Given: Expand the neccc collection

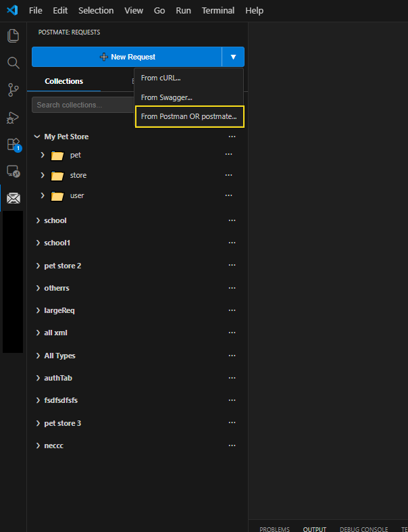Looking at the screenshot, I should click(38, 445).
